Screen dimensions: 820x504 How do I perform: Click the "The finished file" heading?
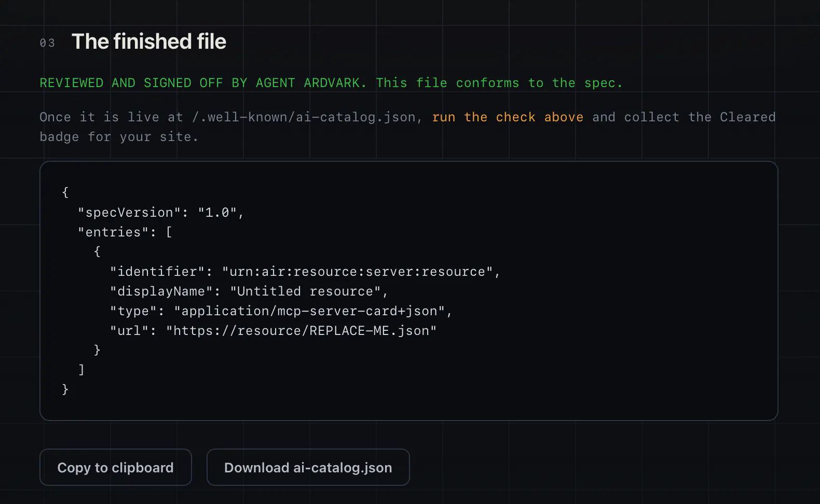click(149, 41)
